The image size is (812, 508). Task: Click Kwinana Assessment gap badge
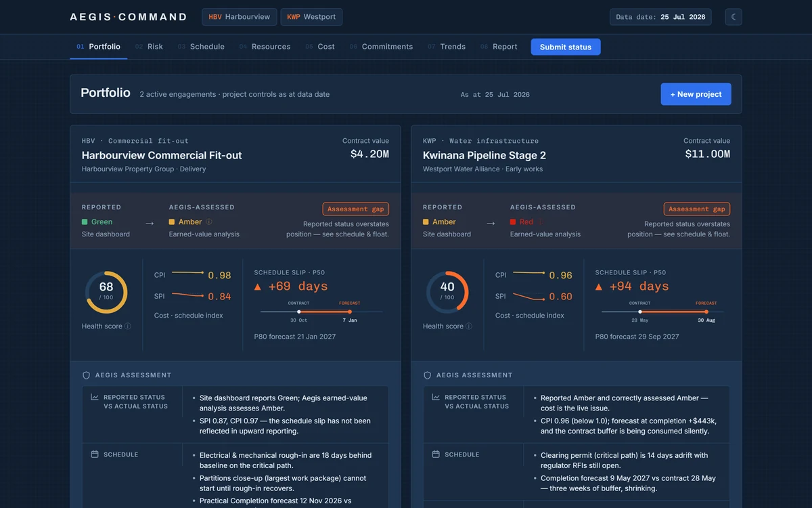(x=697, y=209)
